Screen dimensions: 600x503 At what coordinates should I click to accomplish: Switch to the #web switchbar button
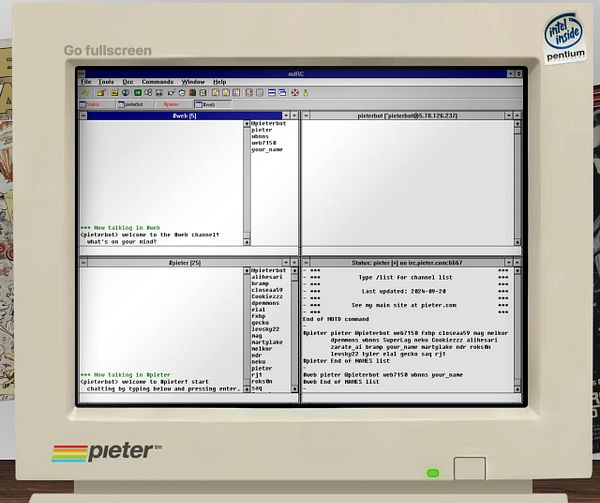pos(213,104)
